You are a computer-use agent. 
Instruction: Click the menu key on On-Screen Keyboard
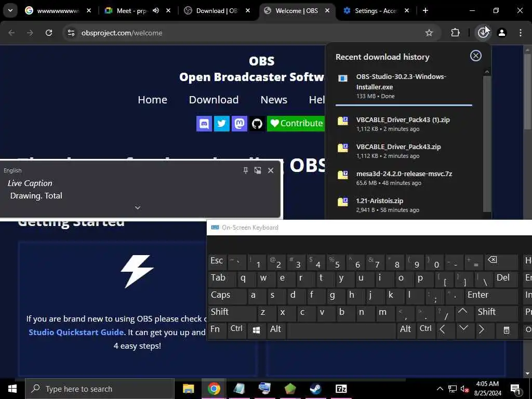click(506, 329)
